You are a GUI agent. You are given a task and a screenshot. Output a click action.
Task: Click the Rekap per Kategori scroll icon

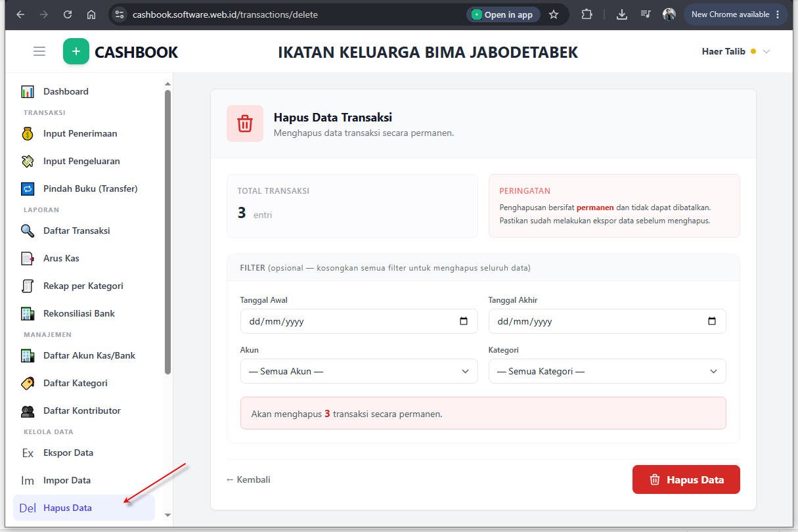point(28,286)
